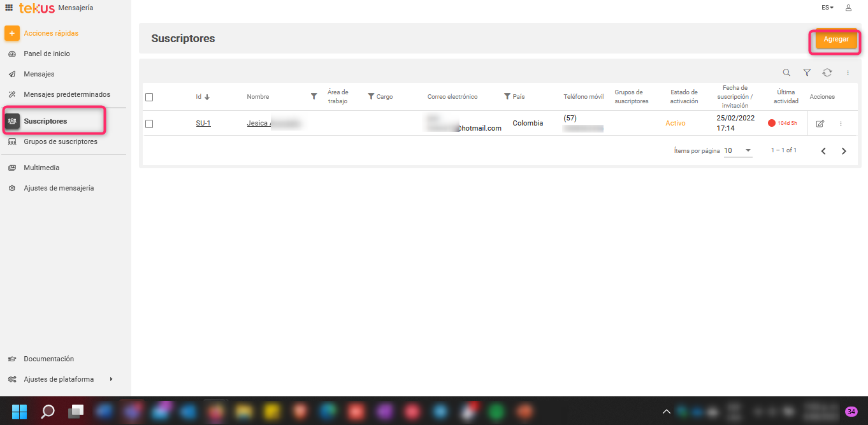Viewport: 868px width, 425px height.
Task: Open the apps grid icon beside Tekus logo
Action: pyautogui.click(x=9, y=8)
